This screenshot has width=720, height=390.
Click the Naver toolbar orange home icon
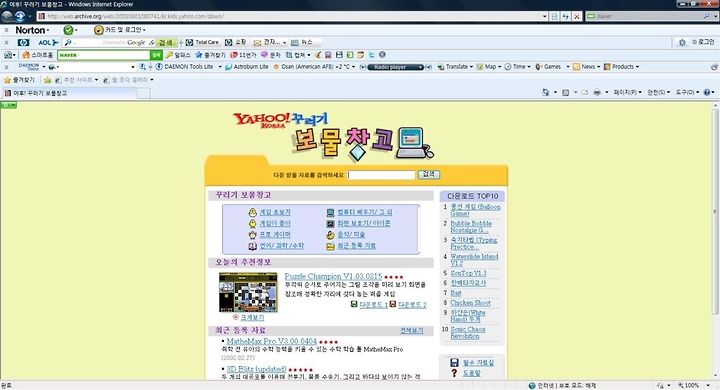[26, 55]
